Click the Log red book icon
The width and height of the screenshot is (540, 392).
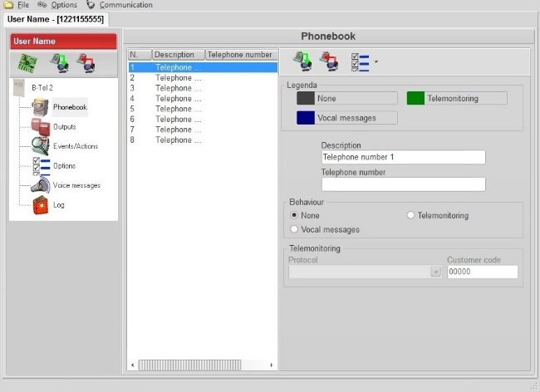pyautogui.click(x=41, y=205)
